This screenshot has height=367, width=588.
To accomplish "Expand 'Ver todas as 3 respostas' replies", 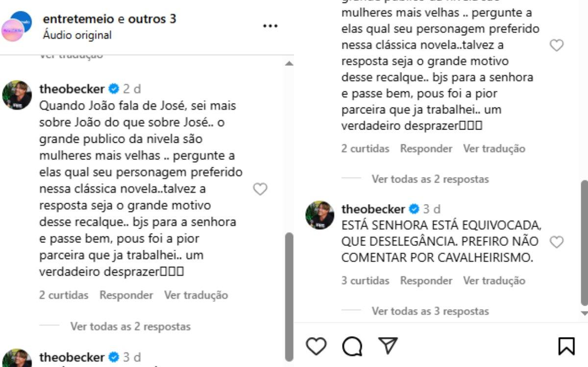I will tap(430, 311).
